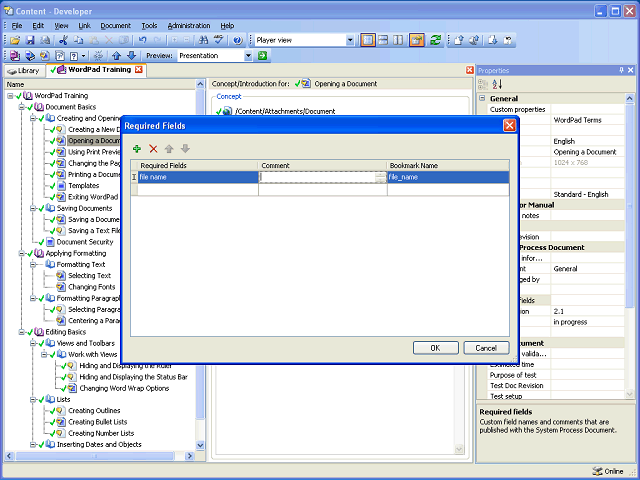Collapse the General properties section
This screenshot has height=480, width=640.
[482, 98]
